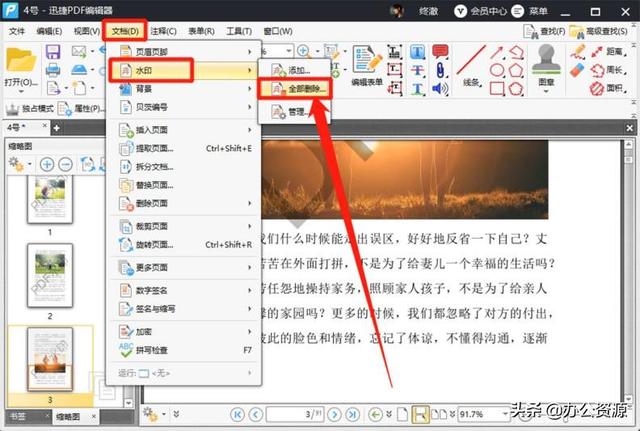Select the red sticky note comment tool

(440, 51)
